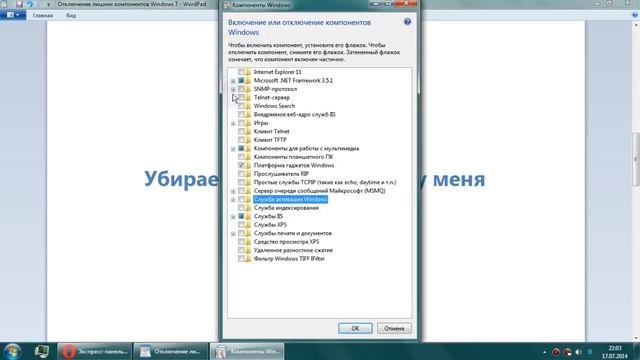This screenshot has width=640, height=360.
Task: Click the second red tray icon beside volume
Action: (567, 352)
